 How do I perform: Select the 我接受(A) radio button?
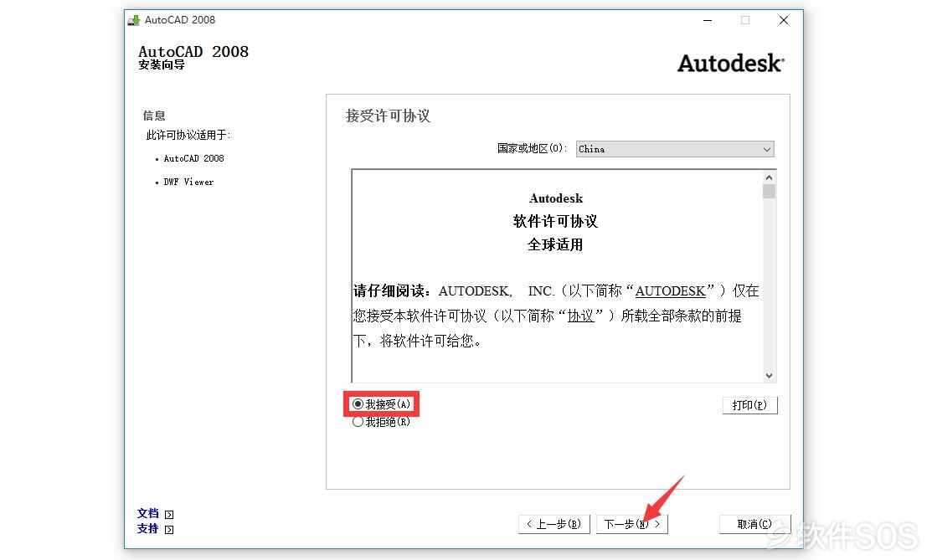358,404
